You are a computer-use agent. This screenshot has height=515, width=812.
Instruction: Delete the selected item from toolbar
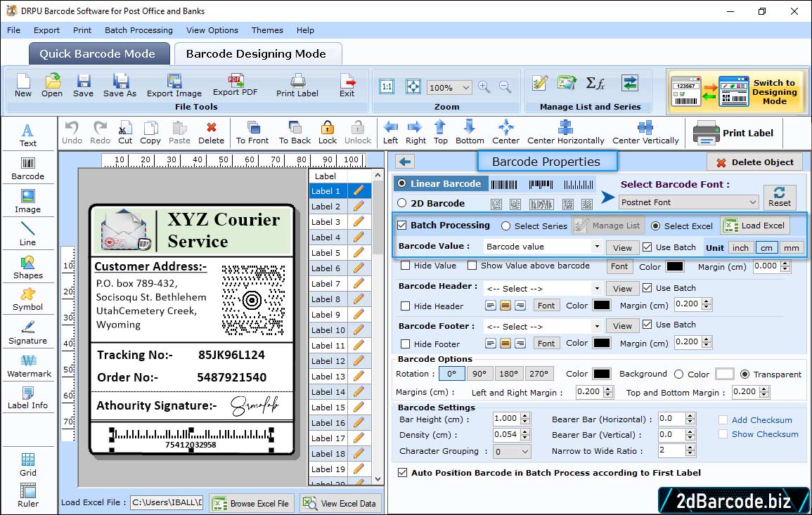212,133
